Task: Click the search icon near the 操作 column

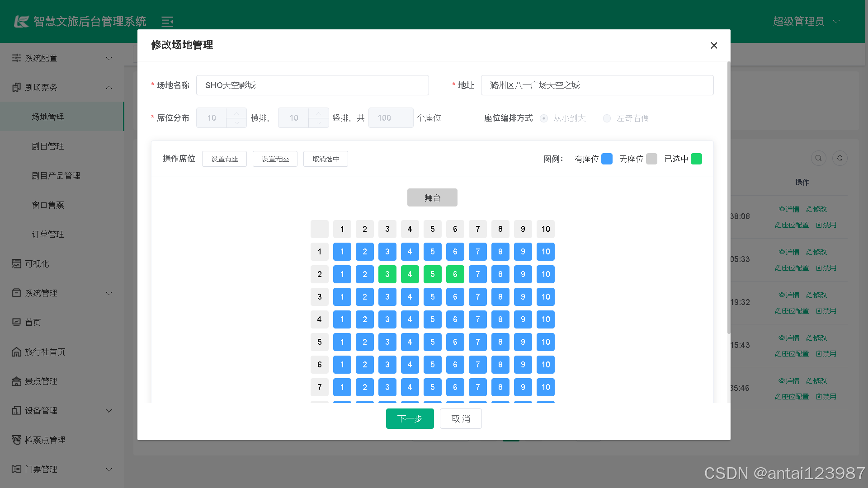Action: [x=818, y=158]
